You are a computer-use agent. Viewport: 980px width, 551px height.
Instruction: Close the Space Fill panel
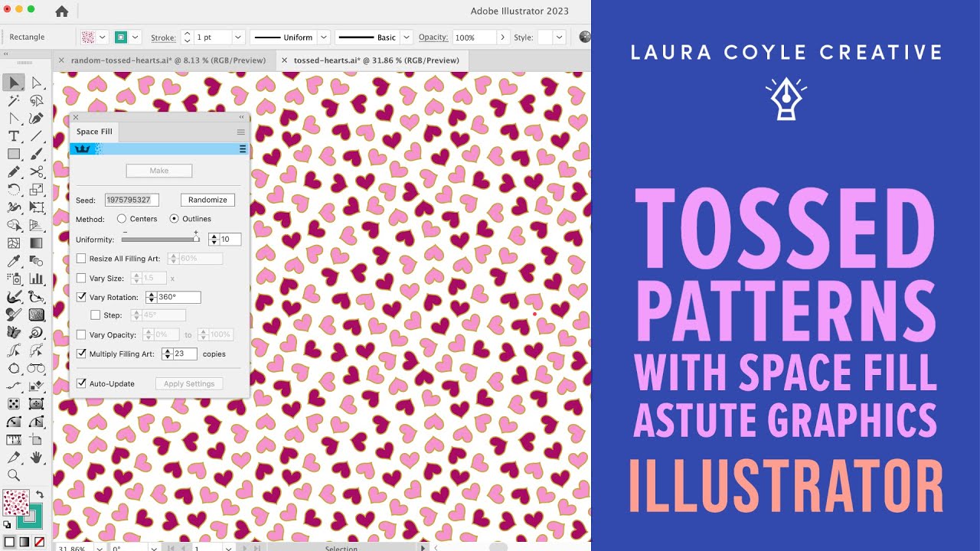(76, 117)
